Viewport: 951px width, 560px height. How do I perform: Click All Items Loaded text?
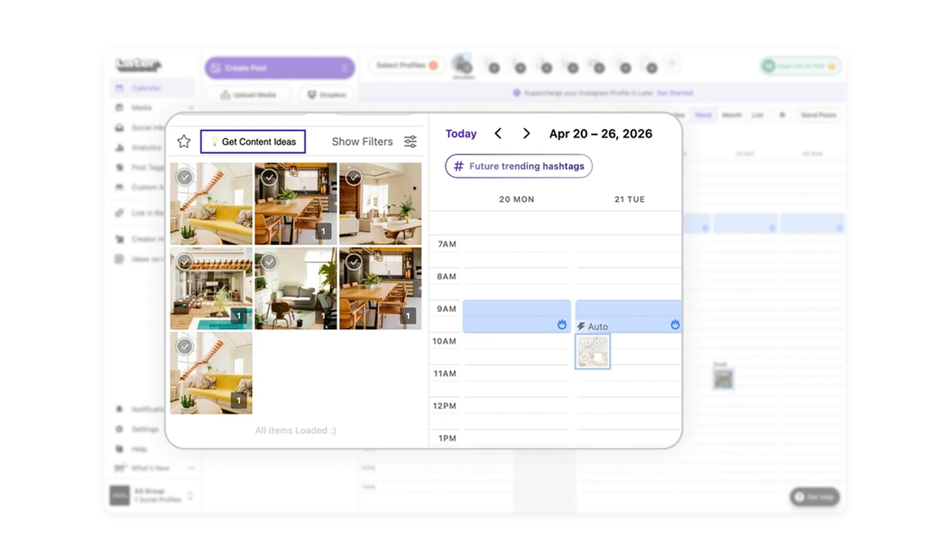296,430
